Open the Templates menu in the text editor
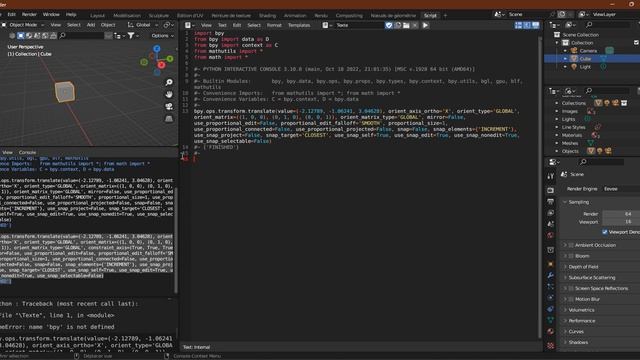 299,25
